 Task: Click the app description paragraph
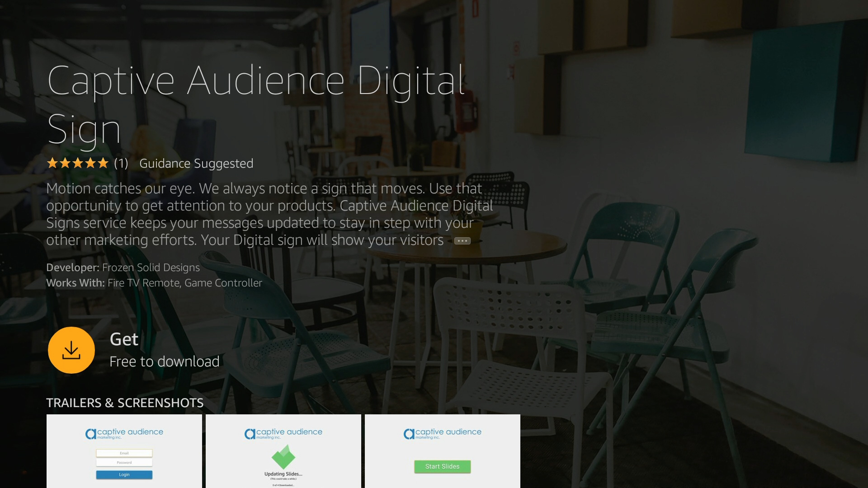[x=269, y=214]
